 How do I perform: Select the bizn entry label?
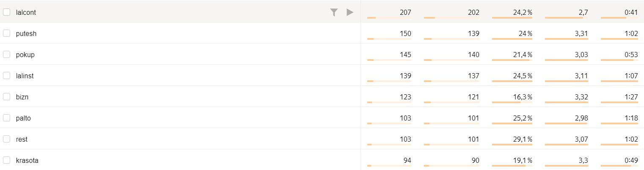click(x=22, y=97)
